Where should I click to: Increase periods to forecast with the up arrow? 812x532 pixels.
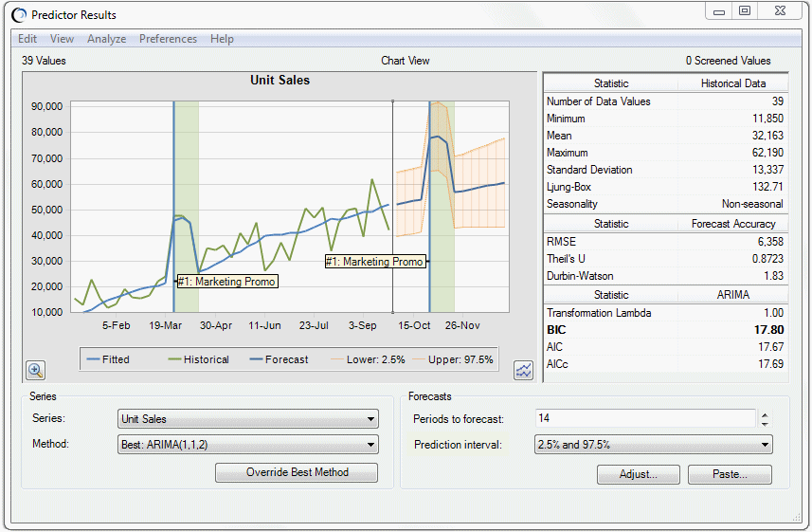click(x=765, y=414)
